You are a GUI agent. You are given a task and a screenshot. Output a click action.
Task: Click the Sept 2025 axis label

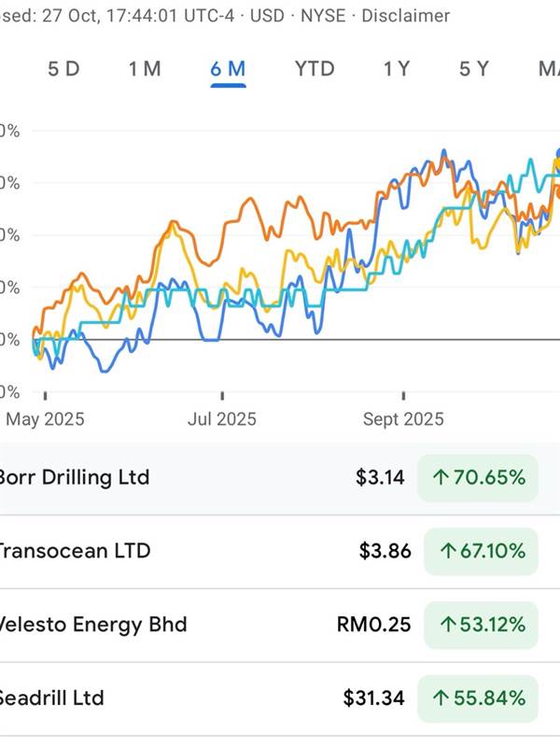[x=403, y=419]
